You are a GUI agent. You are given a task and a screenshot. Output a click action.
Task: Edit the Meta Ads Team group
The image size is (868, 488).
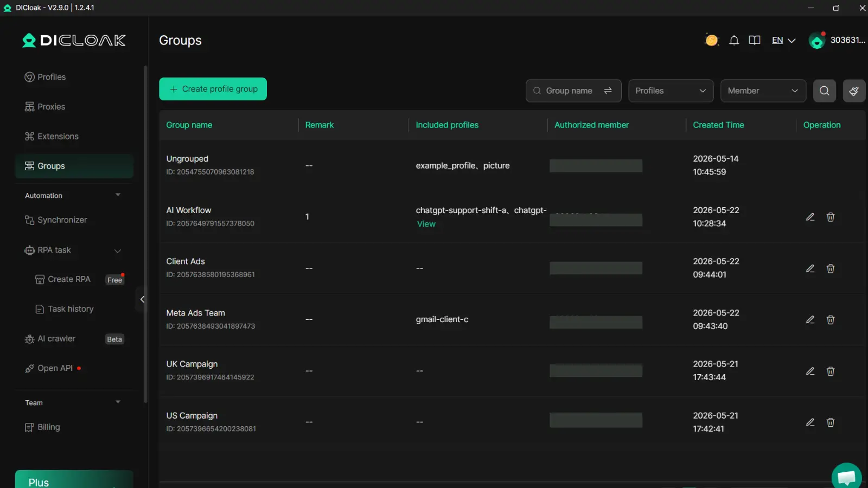810,319
